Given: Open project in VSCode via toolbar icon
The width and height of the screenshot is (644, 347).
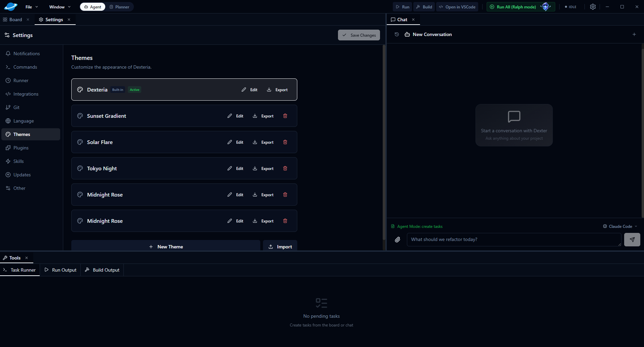Looking at the screenshot, I should (457, 7).
